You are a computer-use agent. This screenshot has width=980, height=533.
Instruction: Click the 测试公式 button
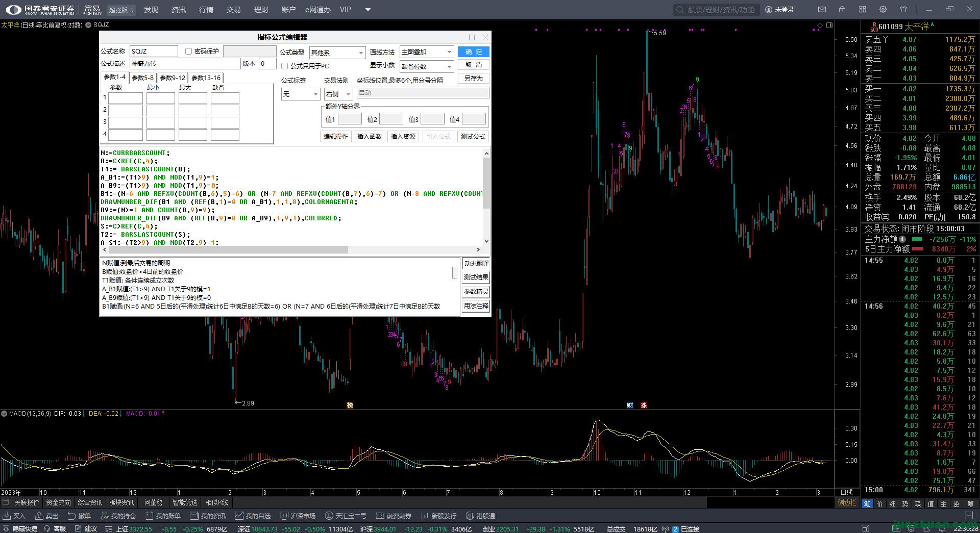[473, 137]
